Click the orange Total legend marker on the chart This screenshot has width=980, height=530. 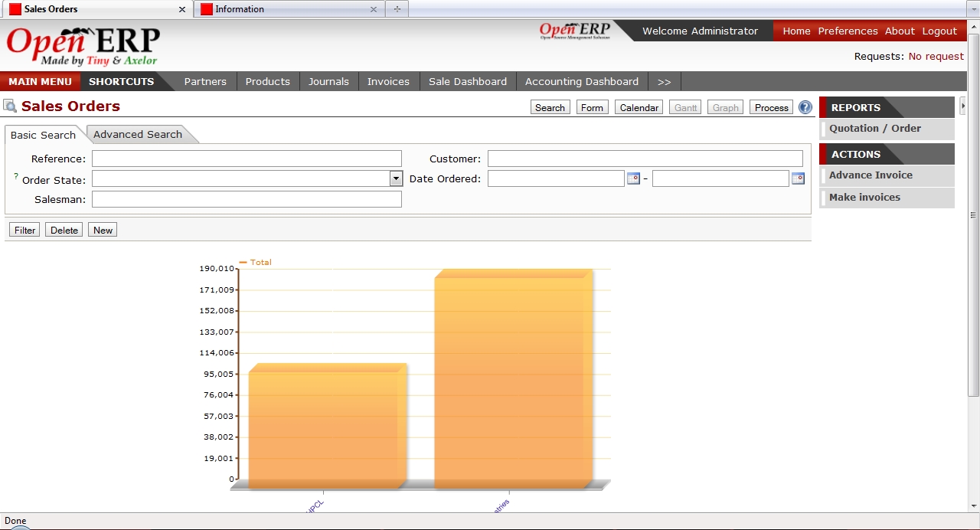(x=244, y=262)
